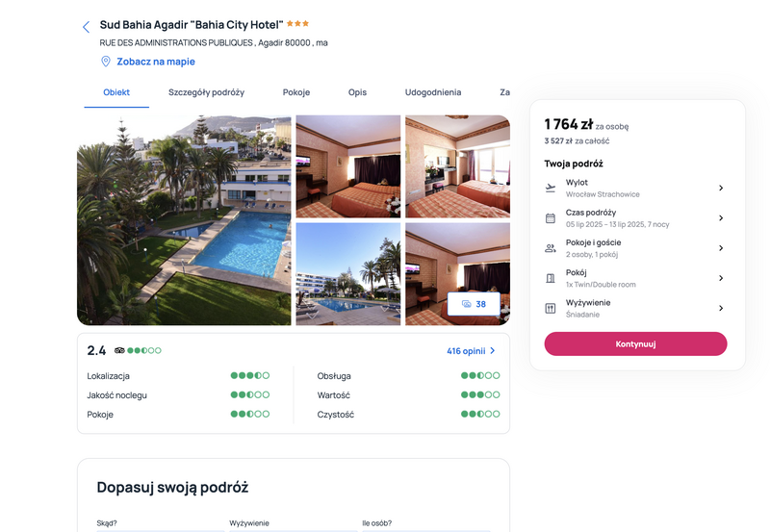Click the Kontynuuj button
This screenshot has width=770, height=532.
pos(635,344)
